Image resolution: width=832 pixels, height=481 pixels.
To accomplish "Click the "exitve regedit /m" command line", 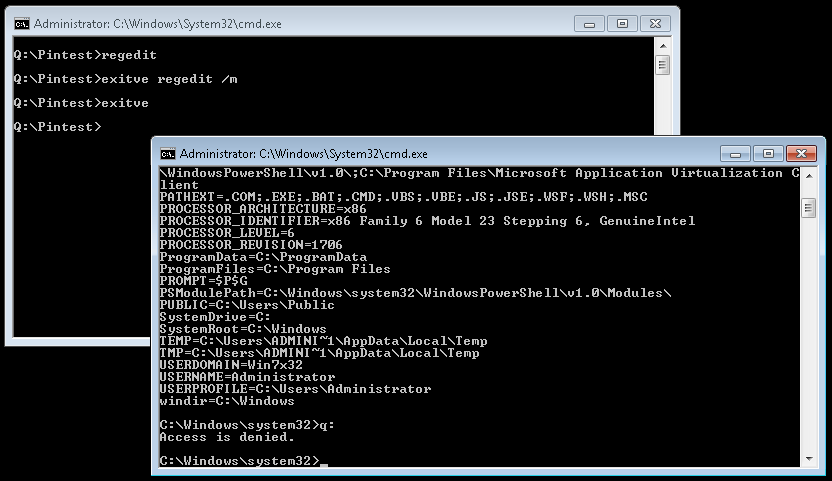I will [126, 79].
